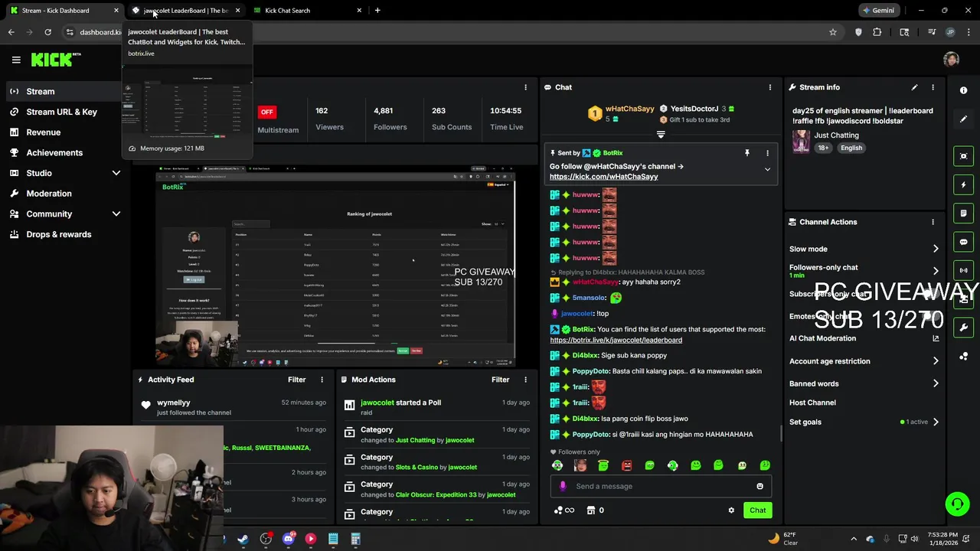Open Mod Actions three-dot options
The image size is (980, 551).
525,380
